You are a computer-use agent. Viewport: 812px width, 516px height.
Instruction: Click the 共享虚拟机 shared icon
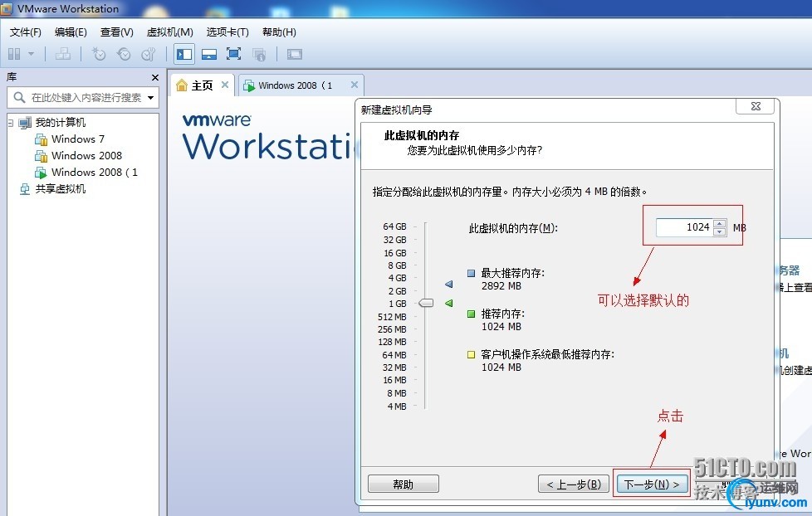pos(25,189)
